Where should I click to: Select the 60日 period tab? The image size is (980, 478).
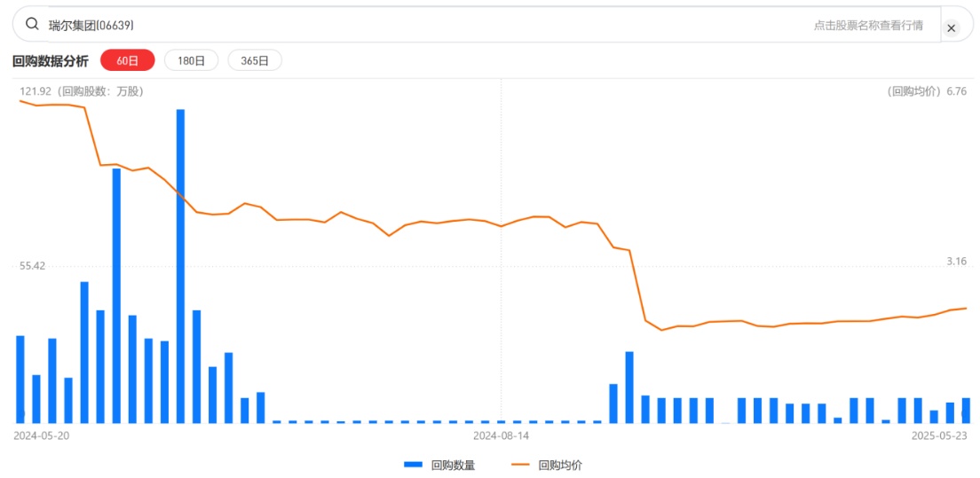[128, 60]
